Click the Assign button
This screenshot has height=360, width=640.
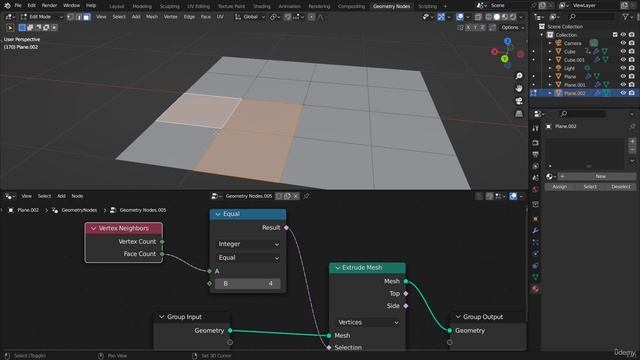pyautogui.click(x=560, y=187)
